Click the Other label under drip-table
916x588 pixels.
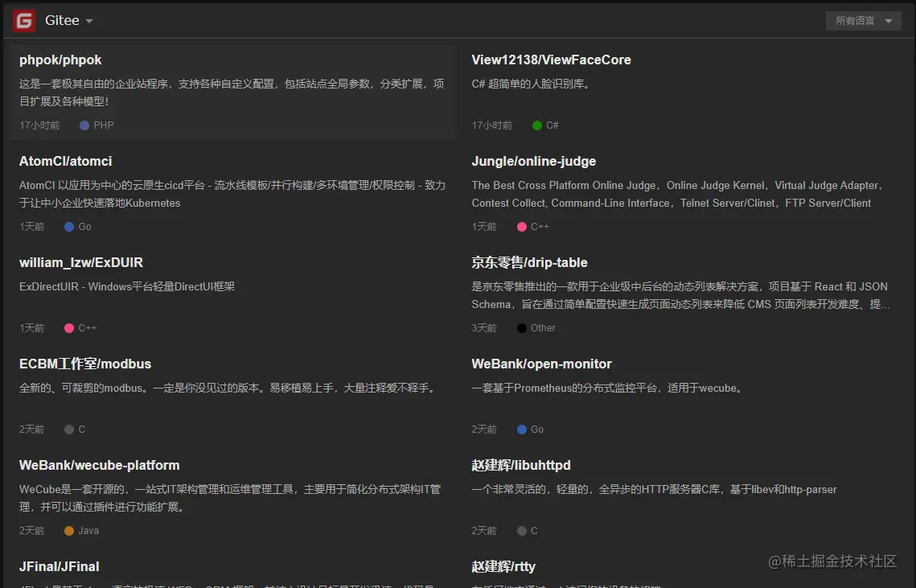pyautogui.click(x=543, y=328)
